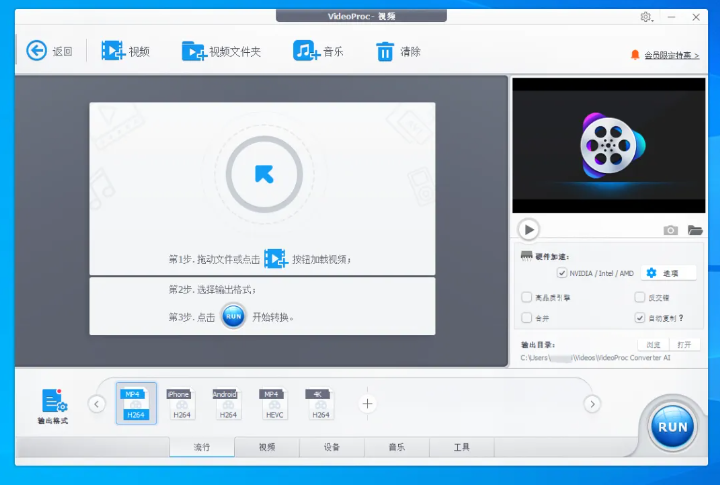Image resolution: width=720 pixels, height=486 pixels.
Task: Take a snapshot with the camera icon
Action: click(x=670, y=230)
